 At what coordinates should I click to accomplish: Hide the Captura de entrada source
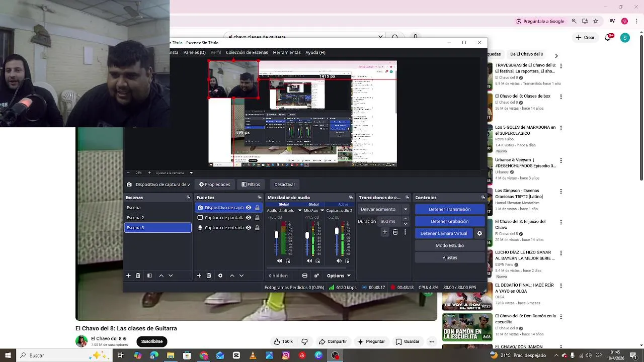249,228
